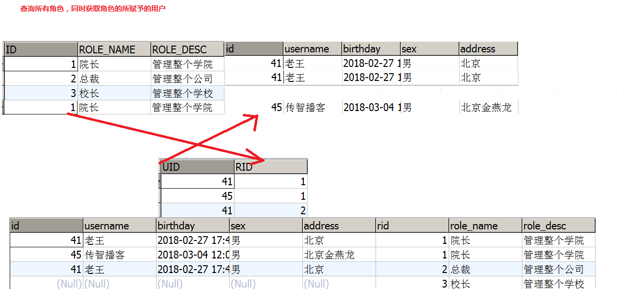The width and height of the screenshot is (644, 289).
Task: Click 男 in 传智播客 row, top user table
Action: 430,107
